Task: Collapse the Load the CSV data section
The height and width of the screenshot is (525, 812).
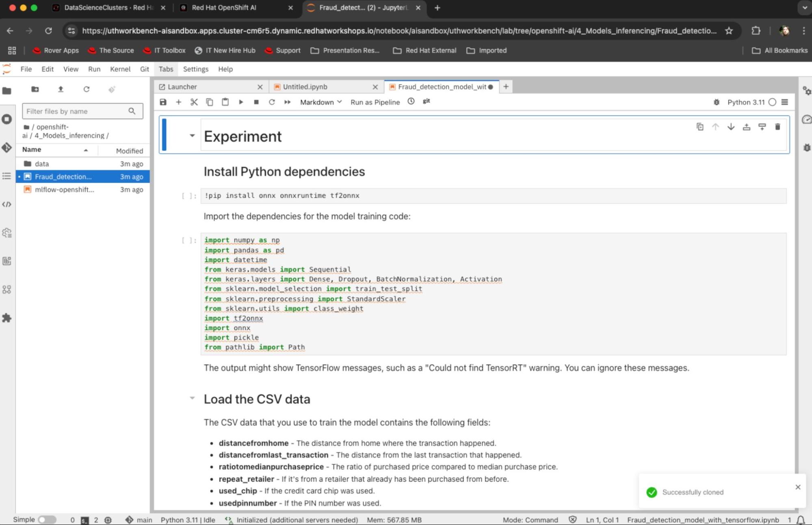Action: [x=192, y=398]
